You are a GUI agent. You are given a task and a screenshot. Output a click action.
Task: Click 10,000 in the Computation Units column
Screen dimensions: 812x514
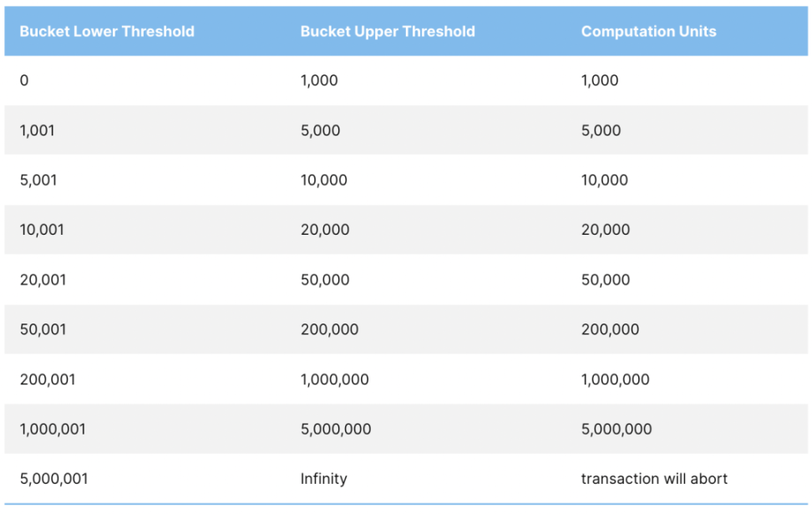click(x=605, y=181)
